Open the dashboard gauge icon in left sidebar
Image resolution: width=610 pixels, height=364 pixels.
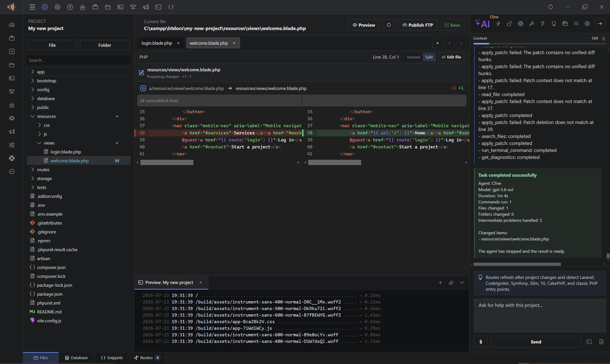point(11,25)
